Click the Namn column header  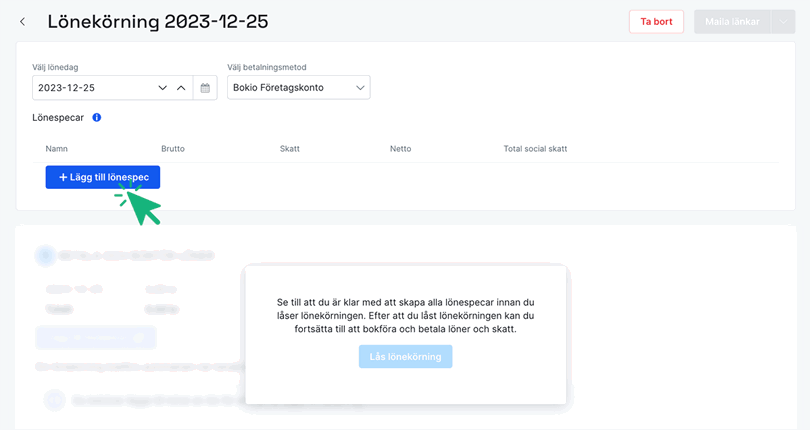pos(57,149)
